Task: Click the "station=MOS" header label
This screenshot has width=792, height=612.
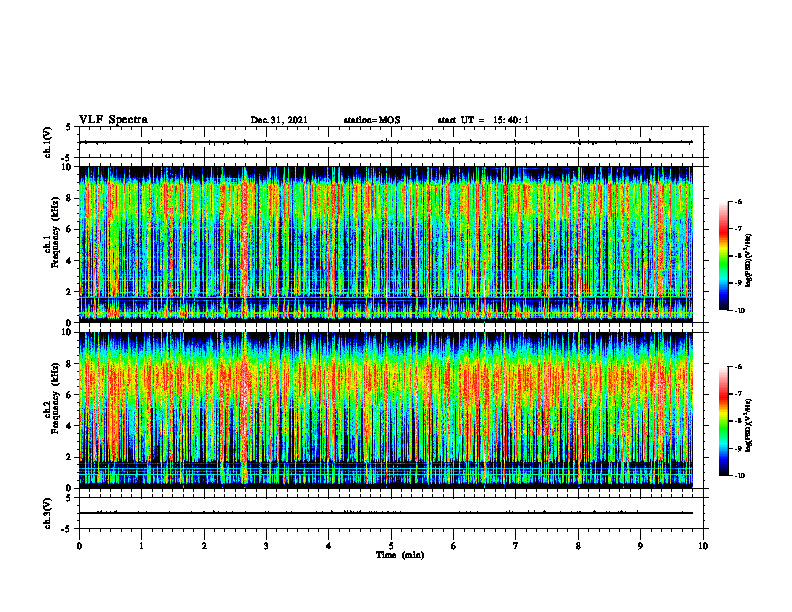Action: pos(372,120)
